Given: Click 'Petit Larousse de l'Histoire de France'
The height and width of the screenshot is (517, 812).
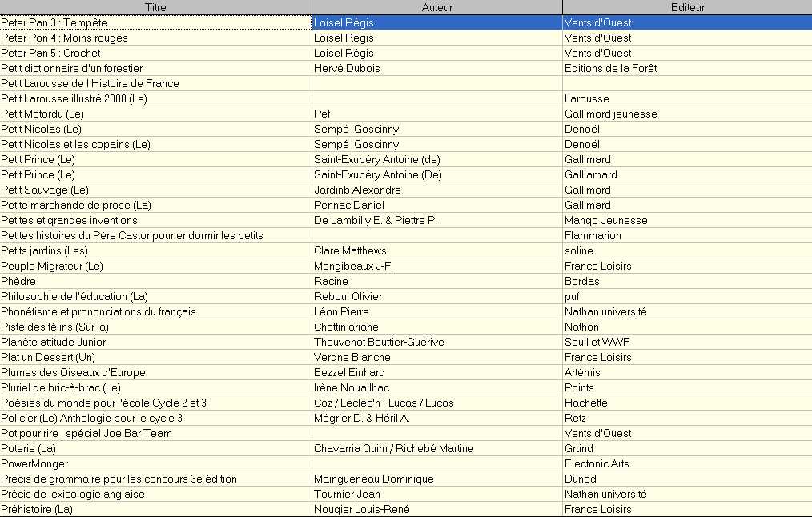Looking at the screenshot, I should (x=90, y=83).
